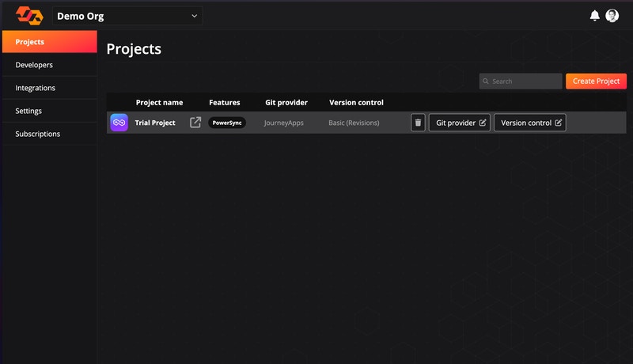Open the notifications bell
633x364 pixels.
pyautogui.click(x=594, y=16)
